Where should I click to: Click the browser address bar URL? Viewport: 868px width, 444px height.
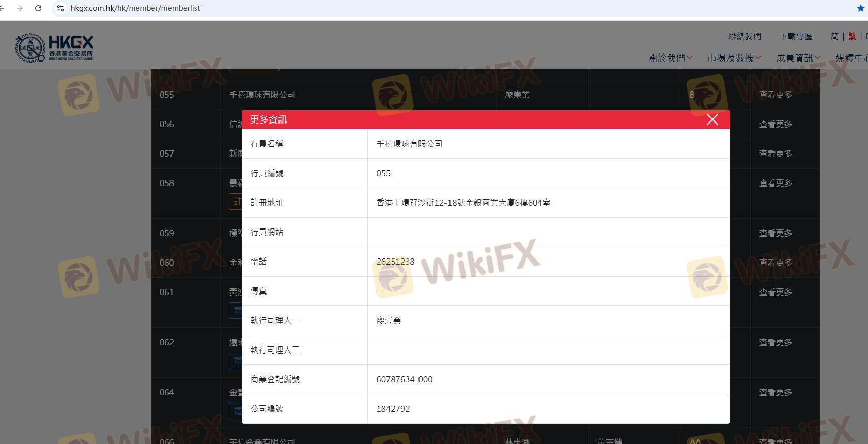pos(135,8)
